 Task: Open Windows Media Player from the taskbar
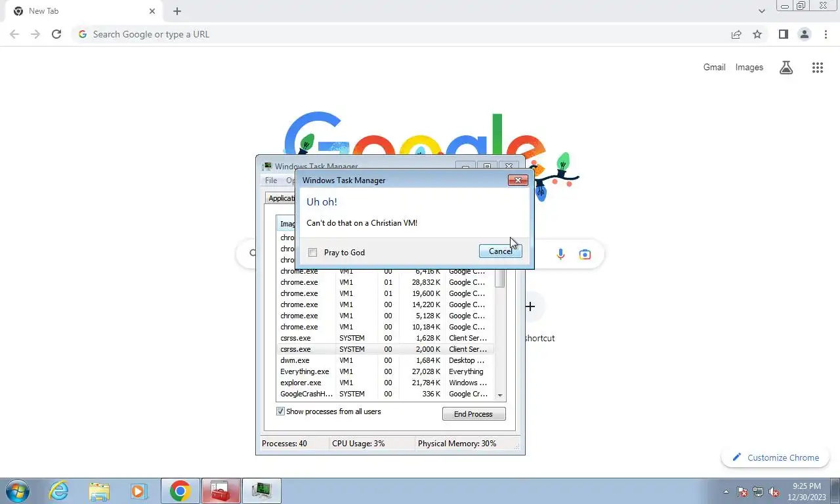138,491
